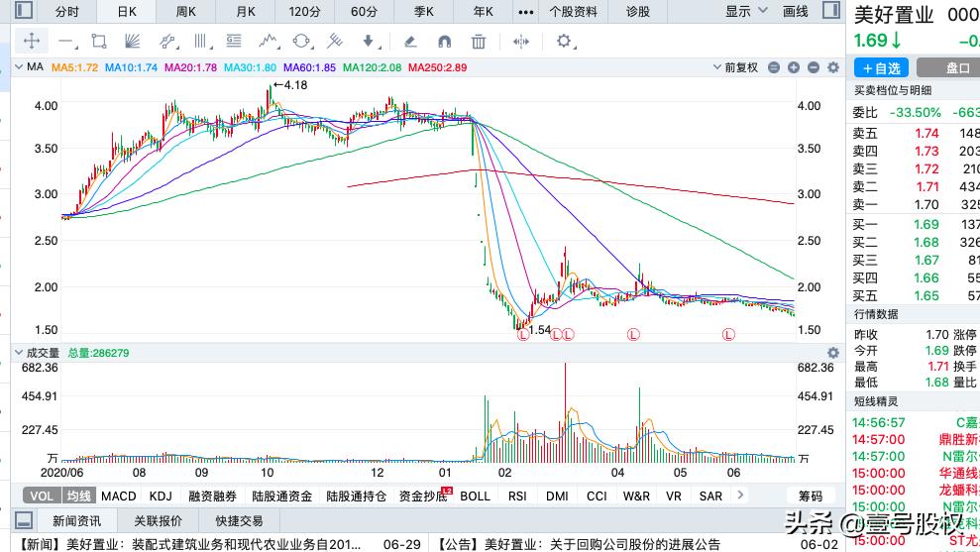Open the 显示 display dropdown

tap(746, 11)
